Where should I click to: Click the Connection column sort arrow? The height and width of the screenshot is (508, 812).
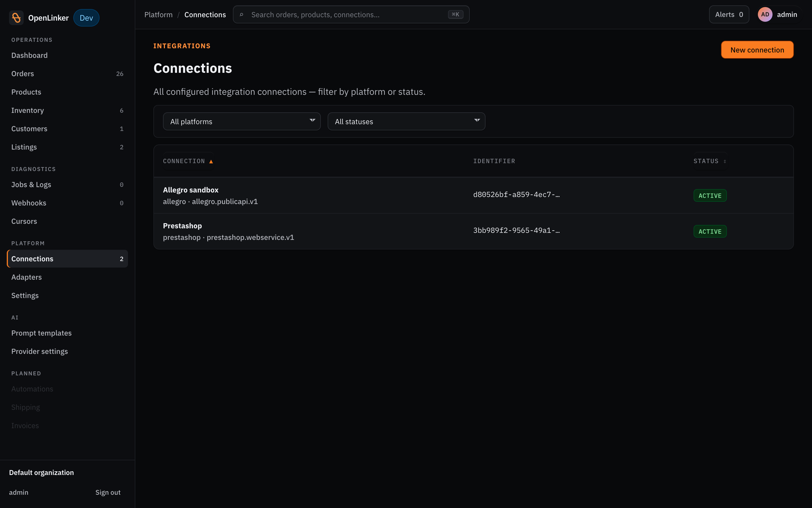(x=211, y=162)
